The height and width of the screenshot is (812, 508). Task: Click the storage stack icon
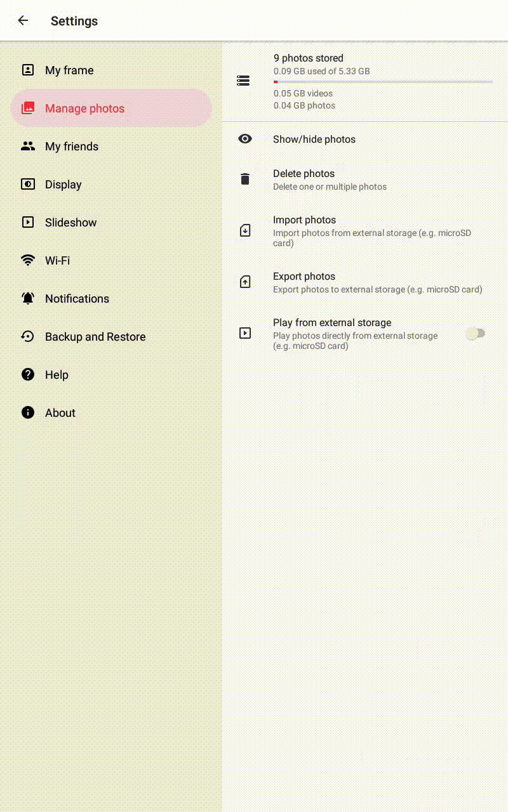pyautogui.click(x=243, y=81)
